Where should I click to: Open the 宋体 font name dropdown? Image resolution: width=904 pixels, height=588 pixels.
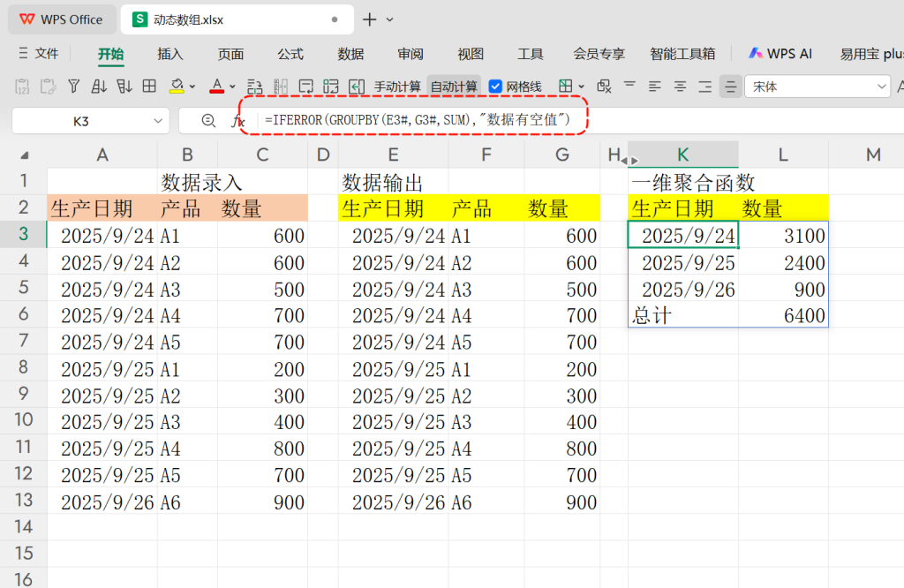(x=881, y=87)
